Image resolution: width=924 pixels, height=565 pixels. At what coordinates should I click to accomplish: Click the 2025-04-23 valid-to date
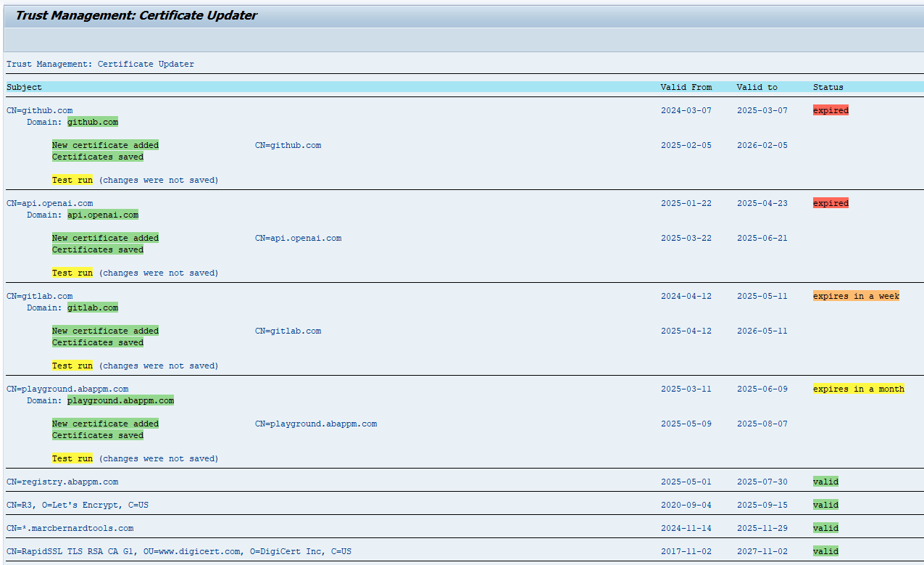tap(762, 203)
